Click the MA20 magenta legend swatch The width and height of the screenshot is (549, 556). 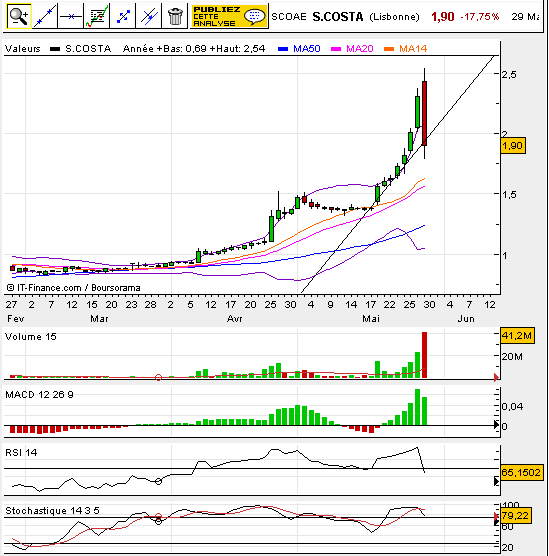pos(336,49)
